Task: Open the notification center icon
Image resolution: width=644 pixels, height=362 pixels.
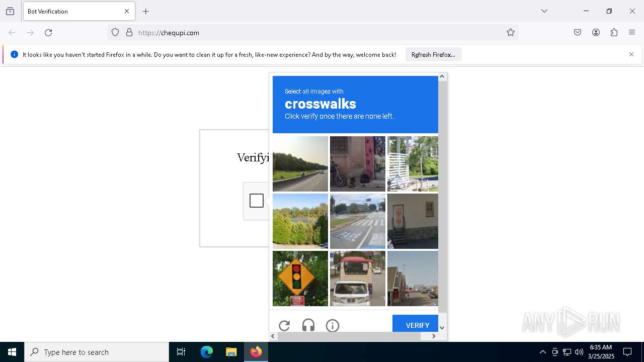Action: click(627, 352)
